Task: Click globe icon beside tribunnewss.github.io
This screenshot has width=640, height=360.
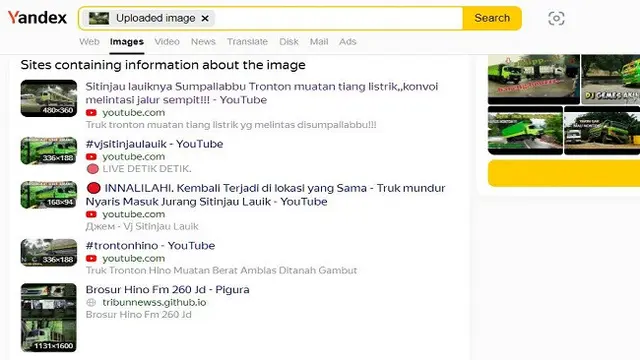Action: click(91, 302)
